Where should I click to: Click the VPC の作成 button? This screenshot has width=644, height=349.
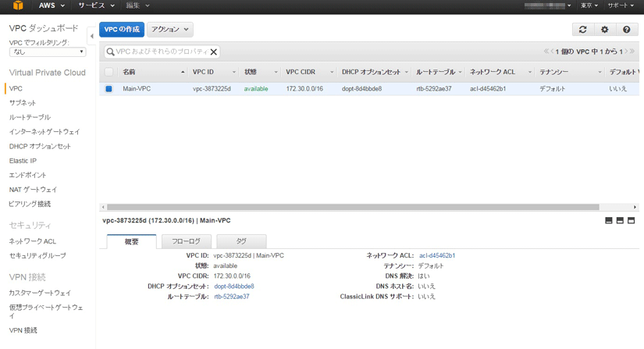[x=122, y=30]
